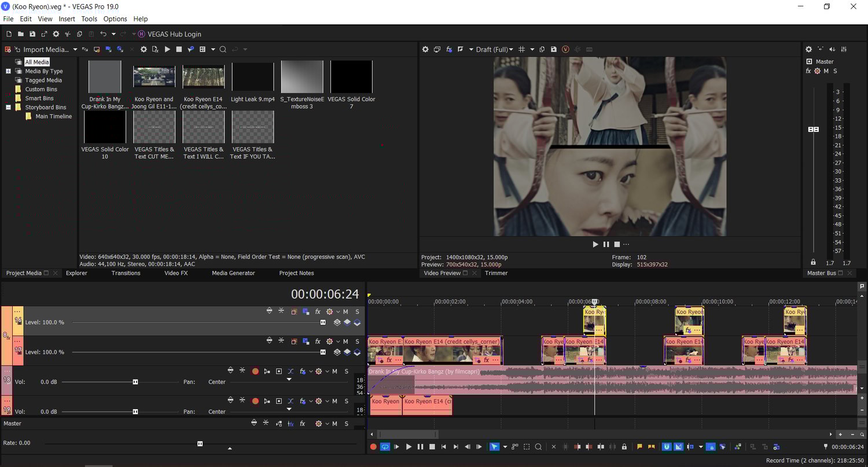This screenshot has height=467, width=868.
Task: Solo audio track 19
Action: (347, 401)
